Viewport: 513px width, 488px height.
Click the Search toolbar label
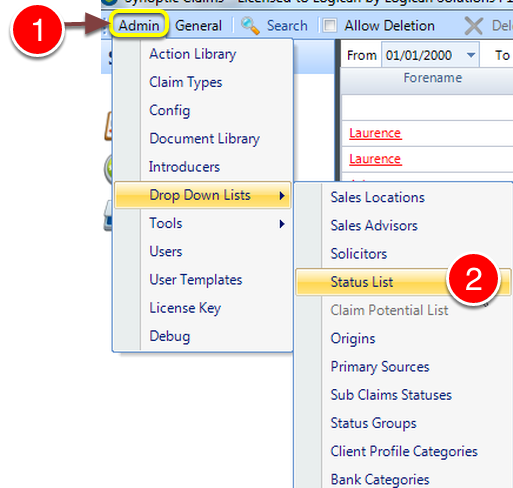pyautogui.click(x=287, y=26)
